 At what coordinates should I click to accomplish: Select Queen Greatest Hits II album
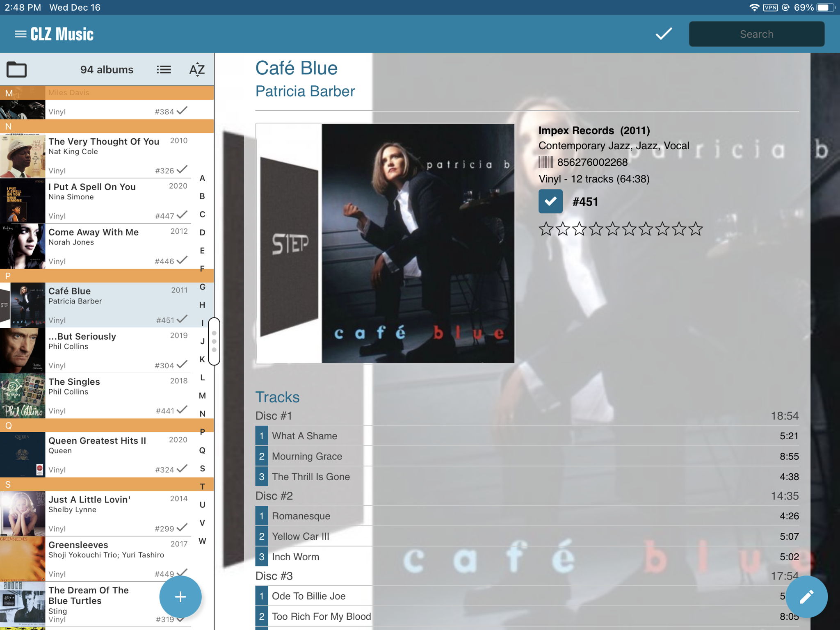click(96, 455)
